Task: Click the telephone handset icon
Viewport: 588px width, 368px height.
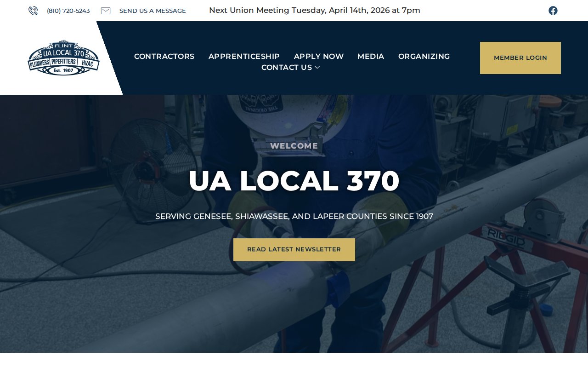Action: [x=33, y=11]
